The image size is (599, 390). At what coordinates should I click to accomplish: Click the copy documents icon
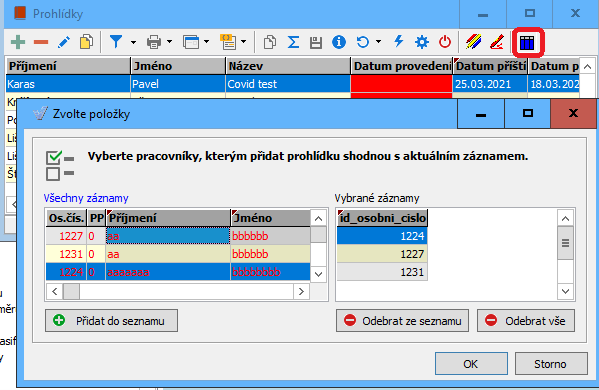[270, 42]
